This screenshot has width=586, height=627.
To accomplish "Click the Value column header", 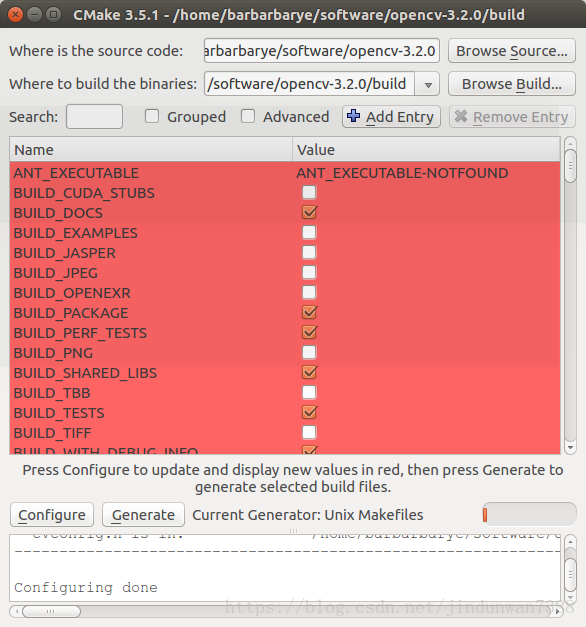I will (x=426, y=150).
